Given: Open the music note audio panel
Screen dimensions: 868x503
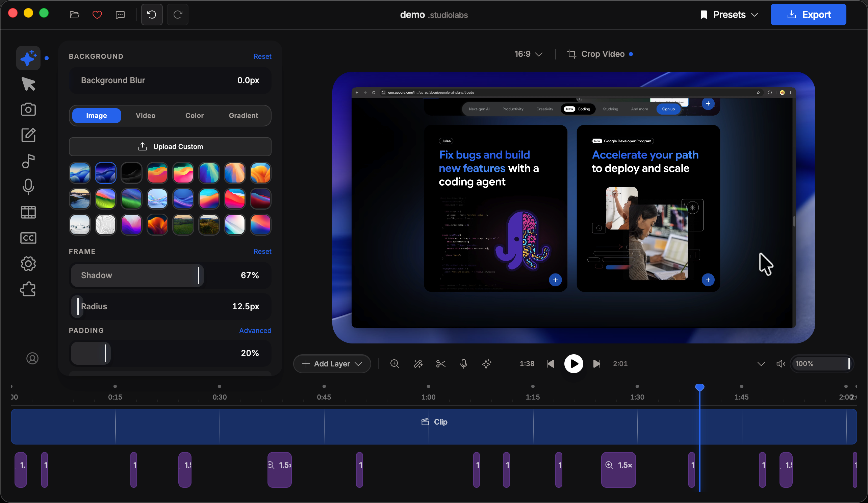Looking at the screenshot, I should (29, 161).
